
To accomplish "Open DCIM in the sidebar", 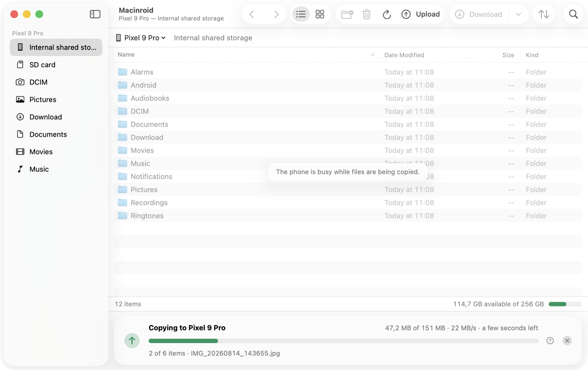I will [x=56, y=82].
